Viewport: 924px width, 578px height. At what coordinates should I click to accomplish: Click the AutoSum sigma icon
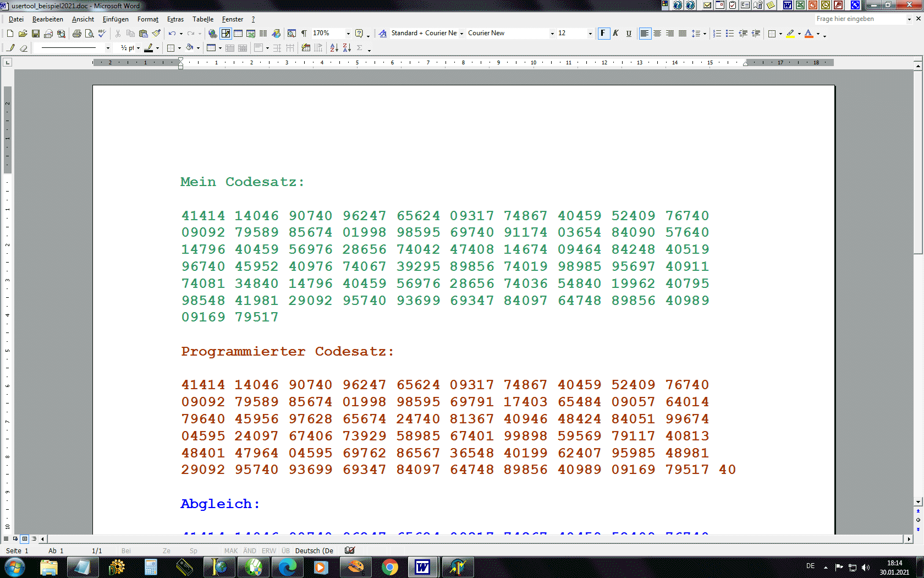360,48
